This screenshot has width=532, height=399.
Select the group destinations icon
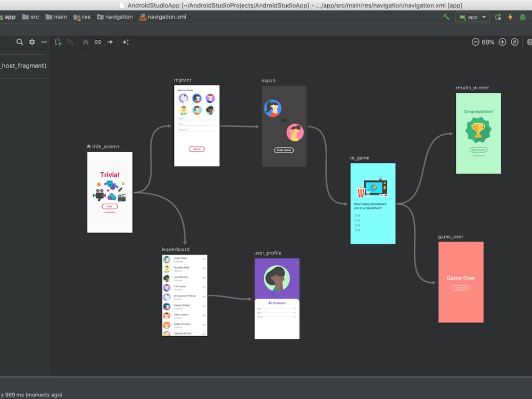(x=70, y=41)
